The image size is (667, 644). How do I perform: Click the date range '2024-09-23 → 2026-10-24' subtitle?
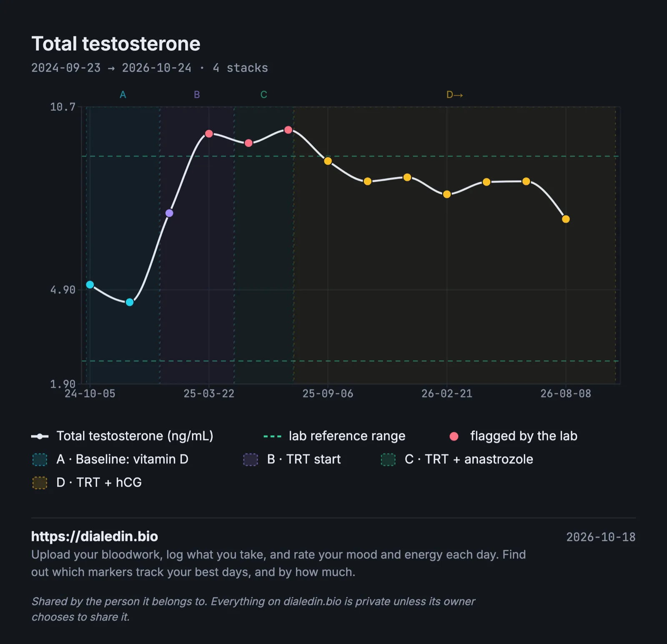[x=111, y=68]
